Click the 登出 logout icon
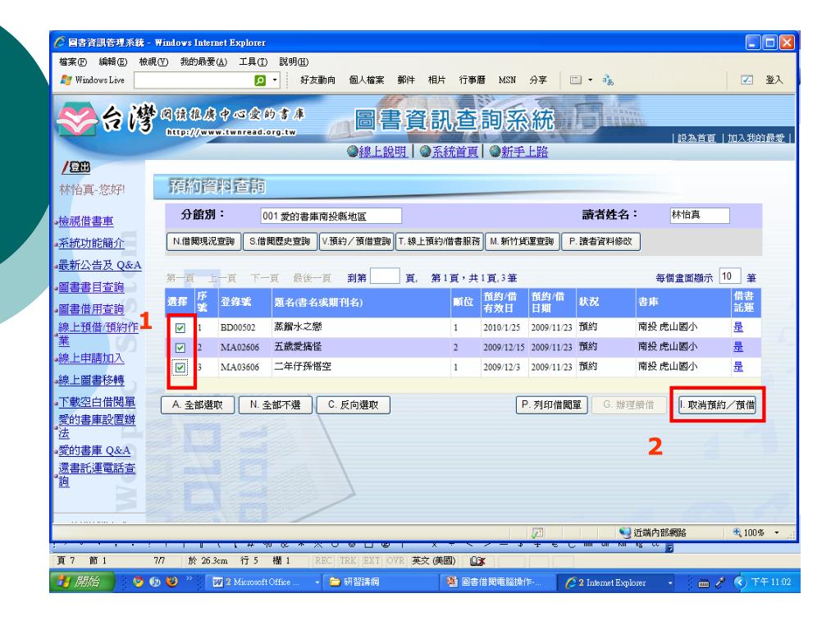Image resolution: width=840 pixels, height=630 pixels. click(75, 167)
